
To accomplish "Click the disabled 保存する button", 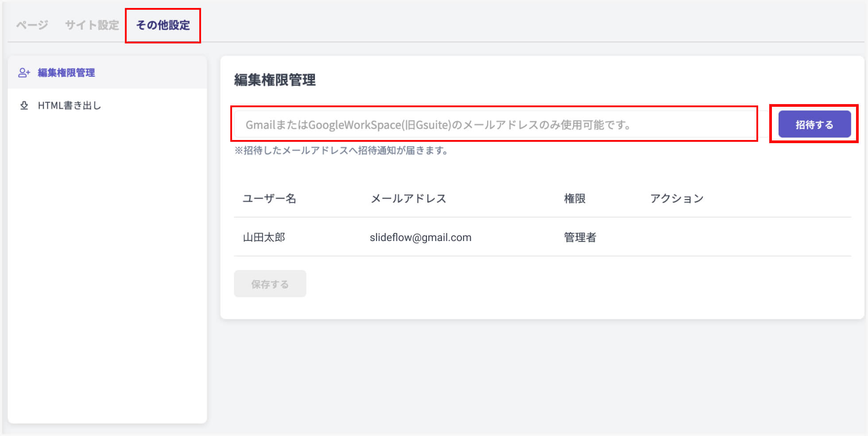I will [270, 284].
